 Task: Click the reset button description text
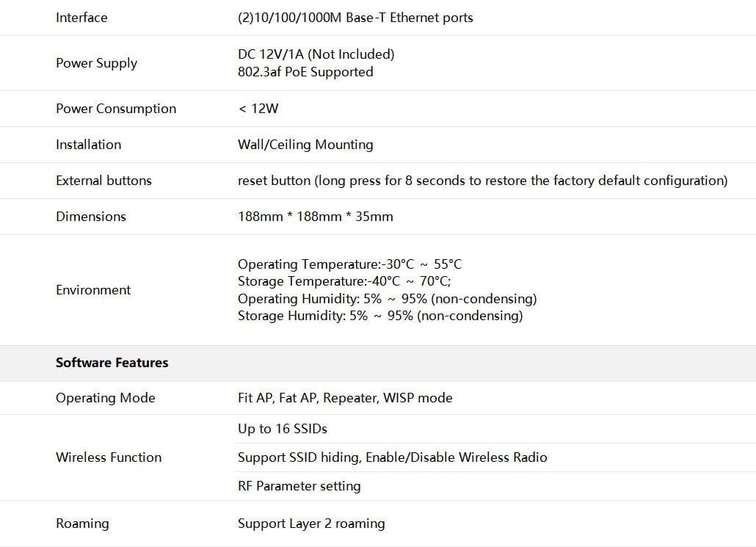482,181
